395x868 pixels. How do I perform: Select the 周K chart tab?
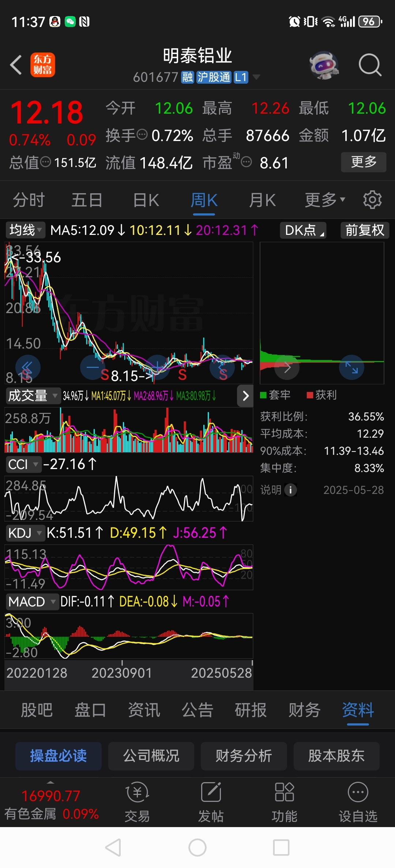click(x=204, y=200)
